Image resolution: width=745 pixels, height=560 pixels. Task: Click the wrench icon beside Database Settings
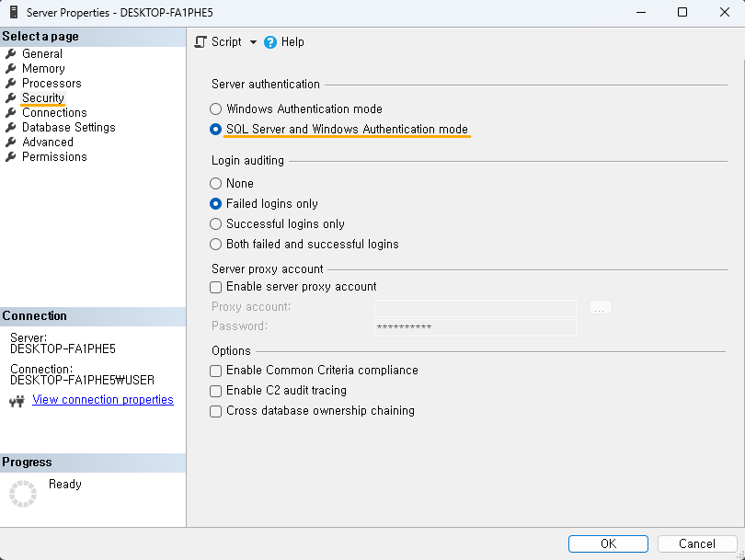(x=10, y=127)
